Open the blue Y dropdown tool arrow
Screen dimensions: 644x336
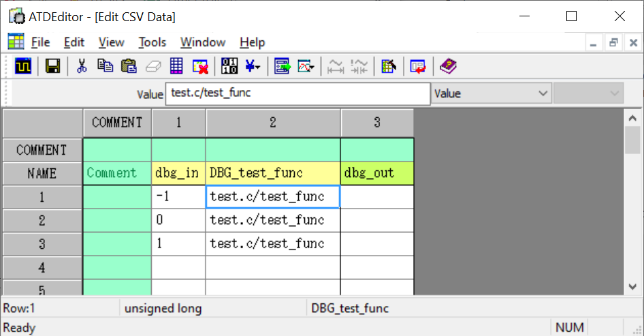258,66
